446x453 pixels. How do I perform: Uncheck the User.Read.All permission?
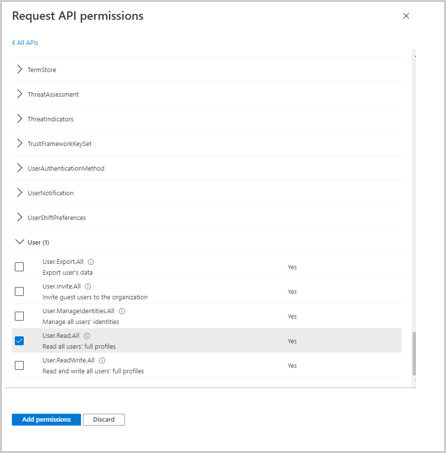coord(19,341)
